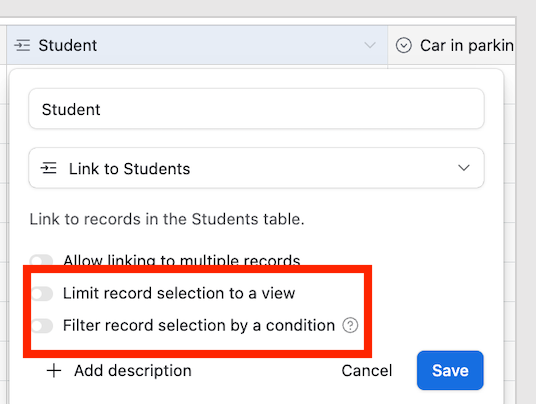Click the plus icon for Add description
This screenshot has width=536, height=404.
tap(54, 371)
